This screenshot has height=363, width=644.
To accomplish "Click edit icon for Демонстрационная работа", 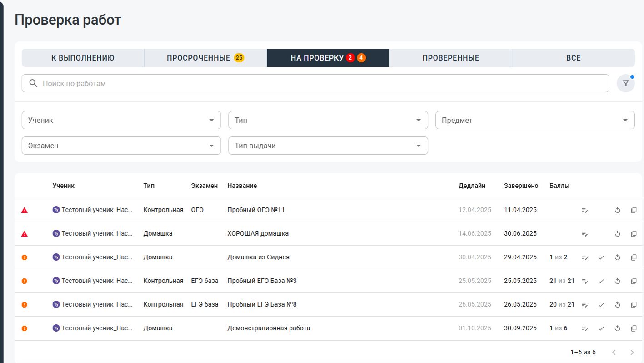I will click(585, 328).
